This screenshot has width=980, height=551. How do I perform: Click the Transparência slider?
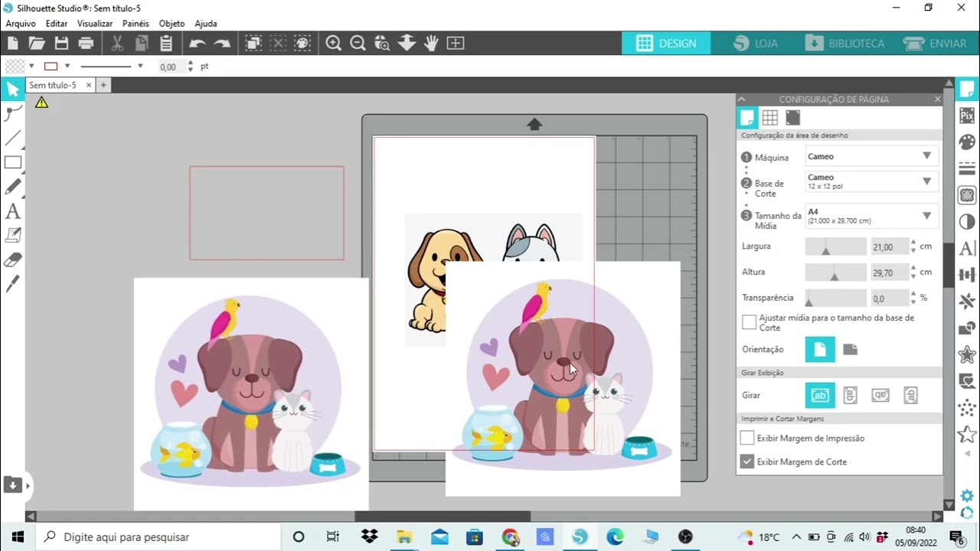(x=835, y=298)
